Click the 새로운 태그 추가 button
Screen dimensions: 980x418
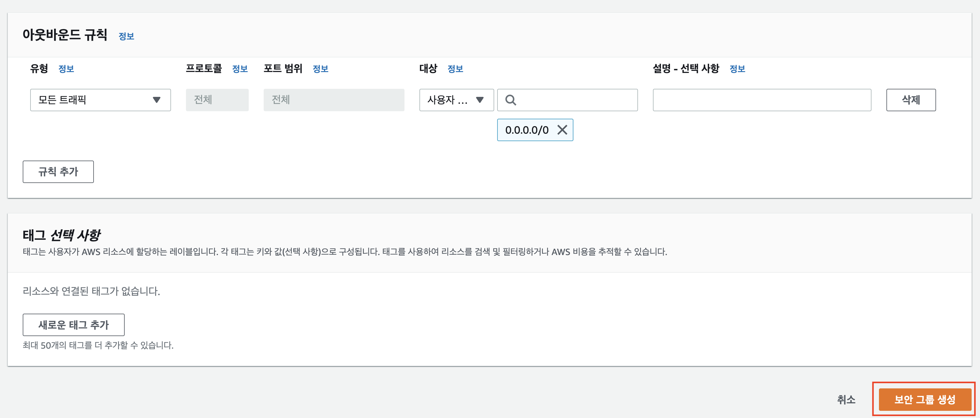pos(74,325)
